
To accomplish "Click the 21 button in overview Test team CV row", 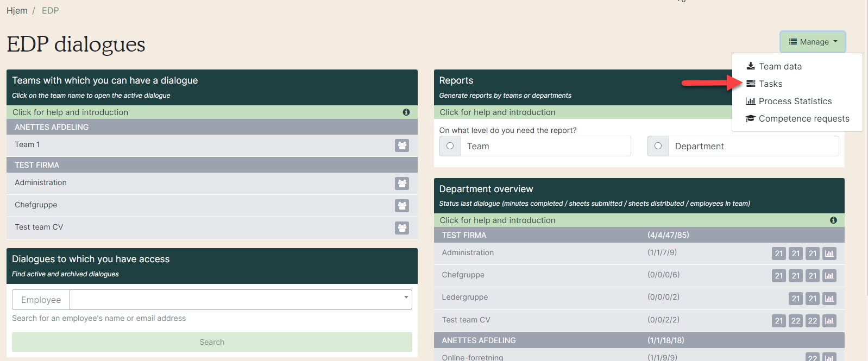I will [x=779, y=321].
